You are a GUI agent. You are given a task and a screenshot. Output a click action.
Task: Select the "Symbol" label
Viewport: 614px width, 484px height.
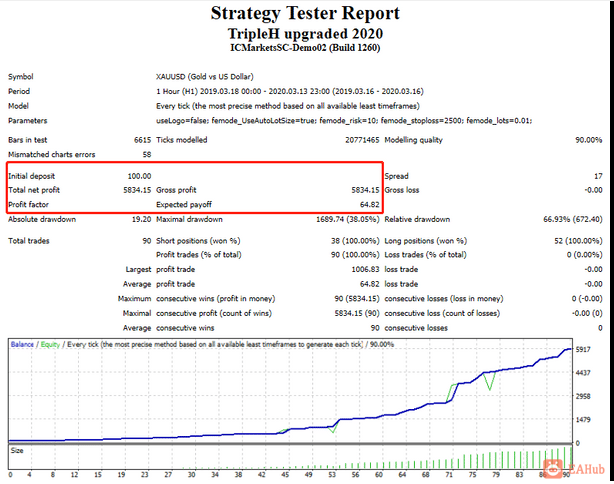click(x=21, y=76)
